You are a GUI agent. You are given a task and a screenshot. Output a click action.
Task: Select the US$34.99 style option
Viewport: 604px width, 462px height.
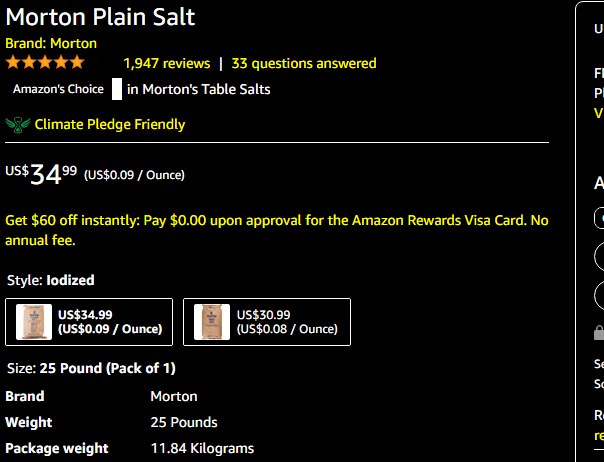point(89,321)
